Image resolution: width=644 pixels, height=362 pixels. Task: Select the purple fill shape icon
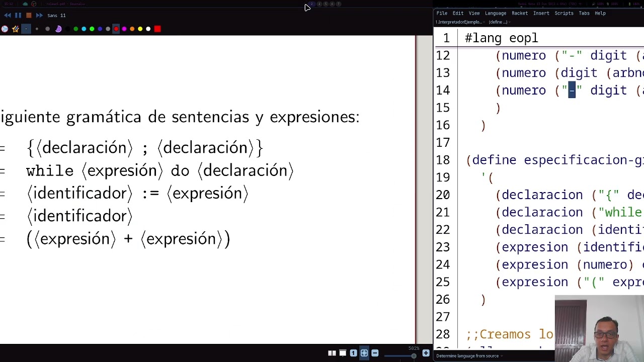click(58, 29)
